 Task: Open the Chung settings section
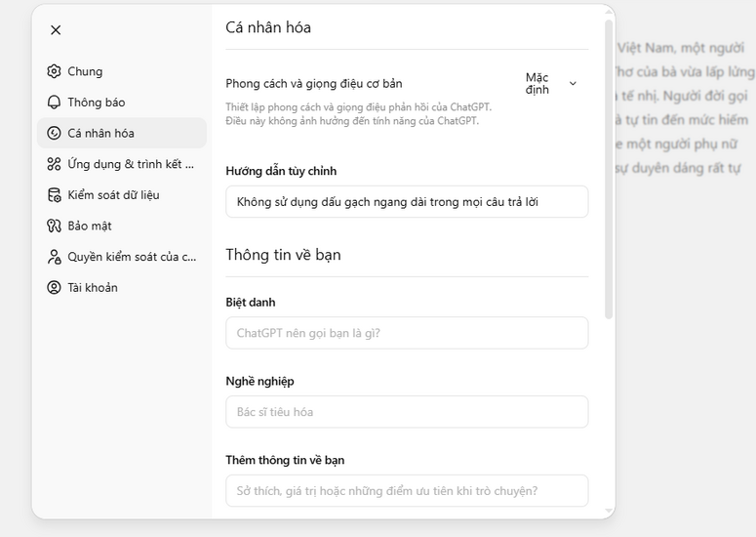(85, 71)
